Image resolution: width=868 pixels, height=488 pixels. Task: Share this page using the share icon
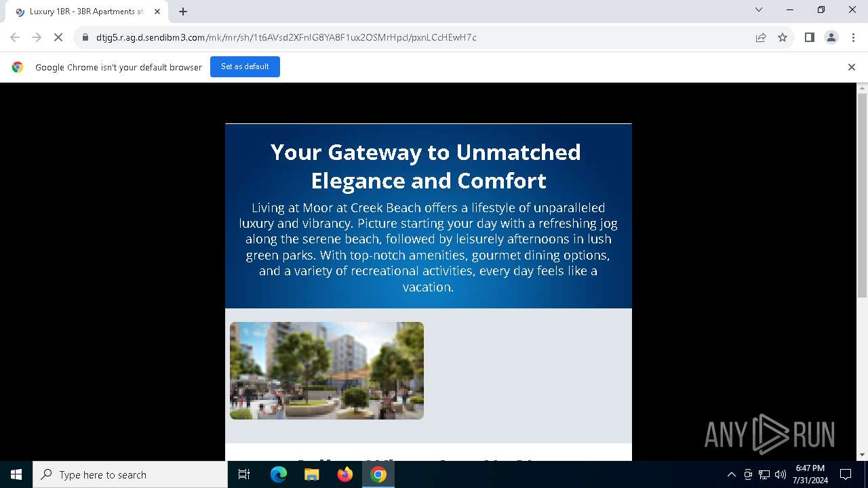[x=761, y=37]
